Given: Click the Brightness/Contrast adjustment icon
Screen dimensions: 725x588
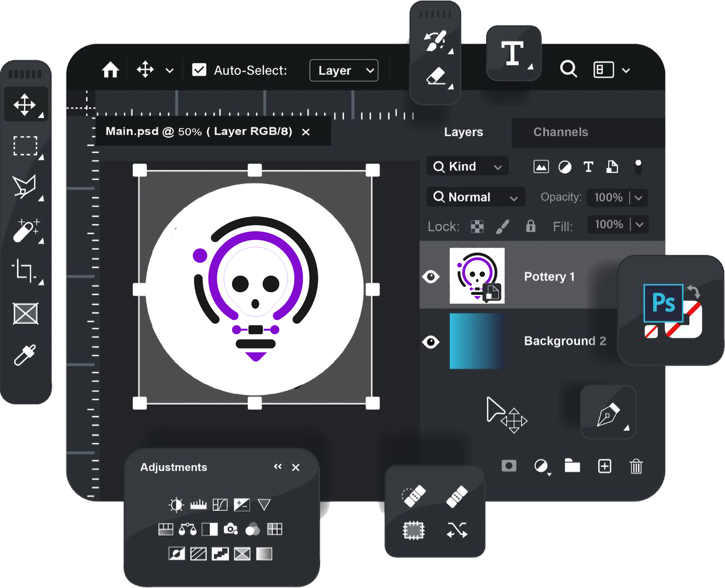Looking at the screenshot, I should (176, 505).
